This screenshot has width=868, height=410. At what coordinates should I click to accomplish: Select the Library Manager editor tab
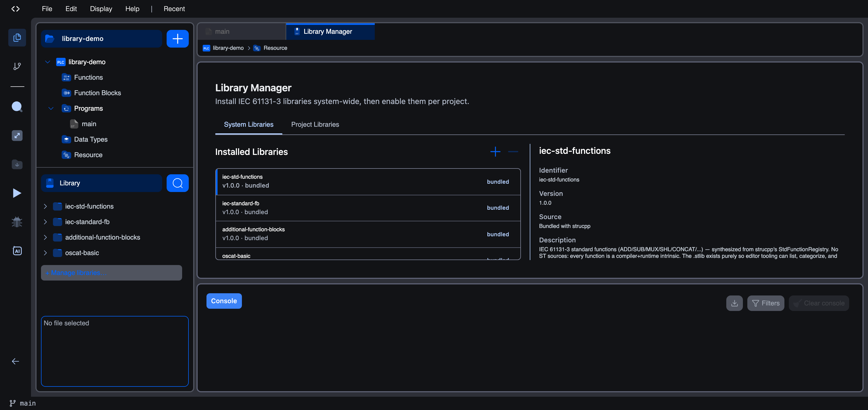click(x=330, y=31)
